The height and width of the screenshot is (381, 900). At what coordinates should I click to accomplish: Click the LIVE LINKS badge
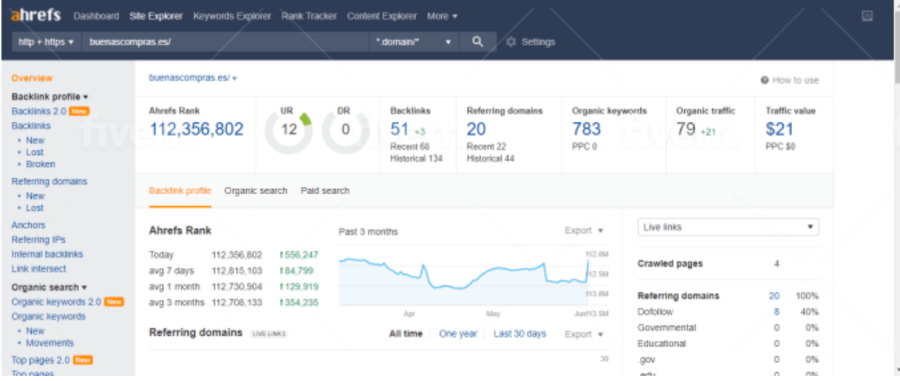[x=269, y=334]
